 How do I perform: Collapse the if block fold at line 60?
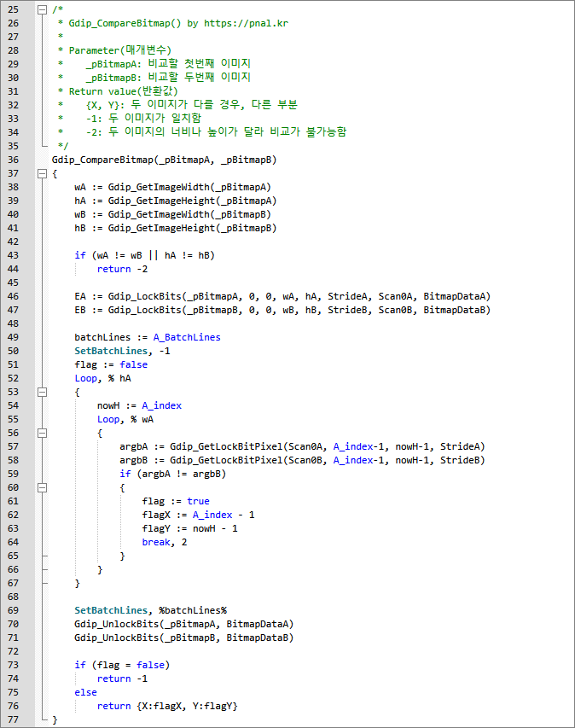[x=43, y=487]
